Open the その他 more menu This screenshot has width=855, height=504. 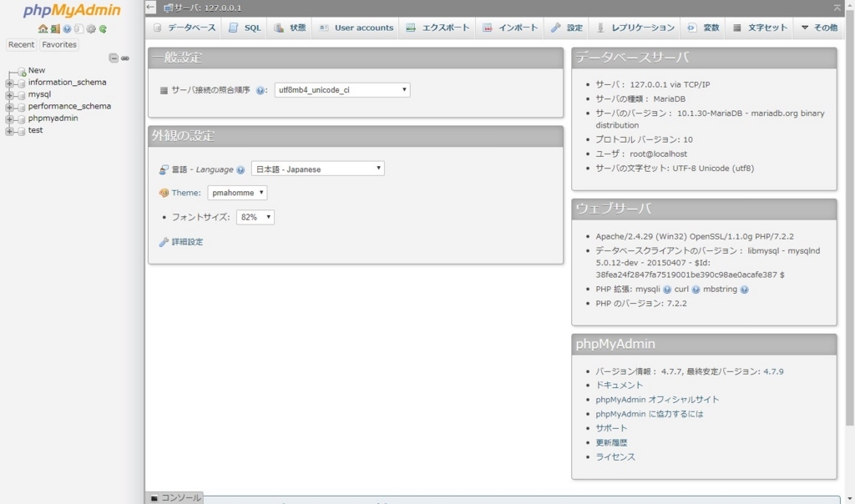819,28
